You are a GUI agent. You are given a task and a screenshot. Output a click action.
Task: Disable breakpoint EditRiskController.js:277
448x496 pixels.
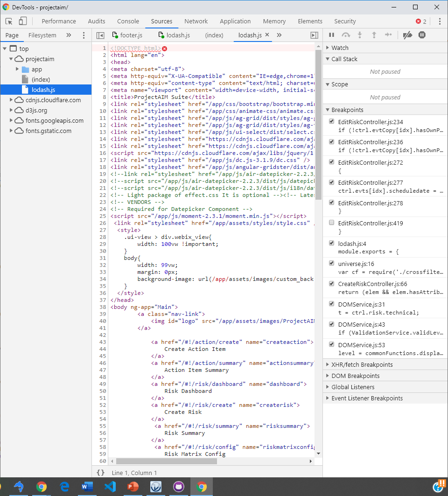click(x=332, y=182)
